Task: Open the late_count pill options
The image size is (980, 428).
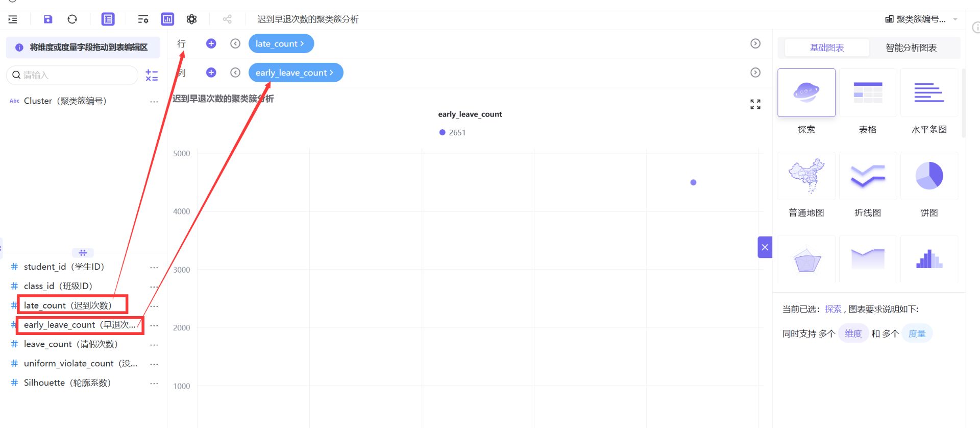Action: 281,43
